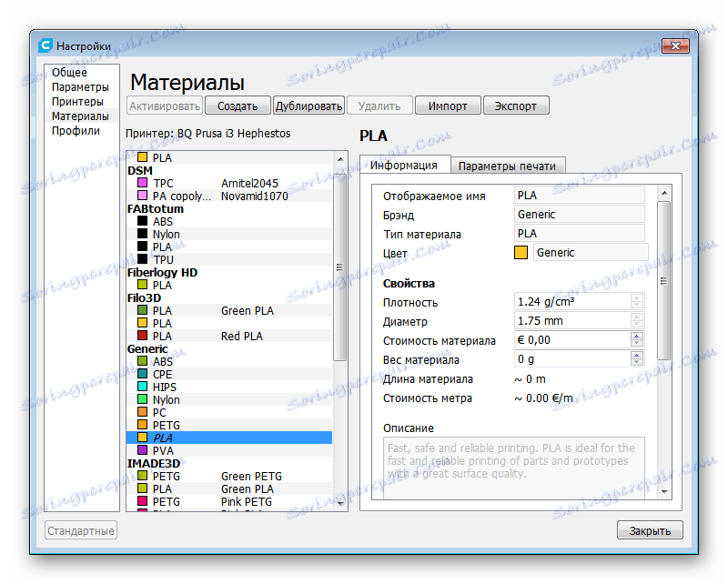Image resolution: width=728 pixels, height=584 pixels.
Task: Click the Стандартные button
Action: pyautogui.click(x=81, y=530)
